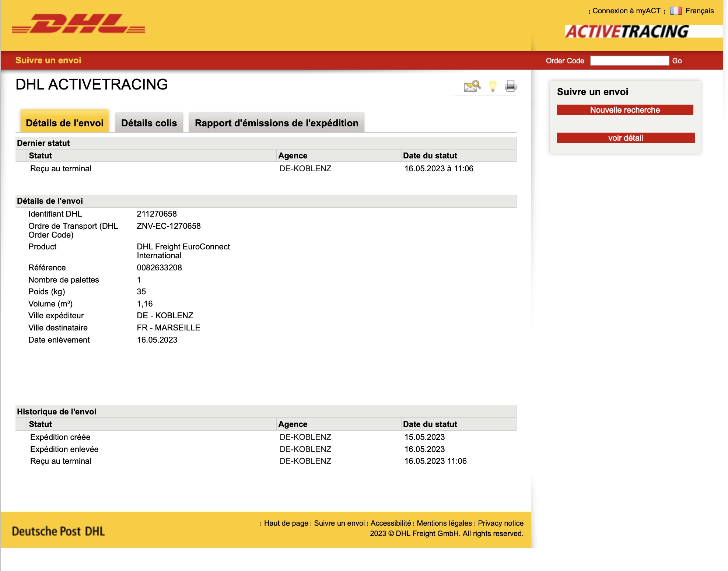Open the footer Suivre un envoi link

339,523
